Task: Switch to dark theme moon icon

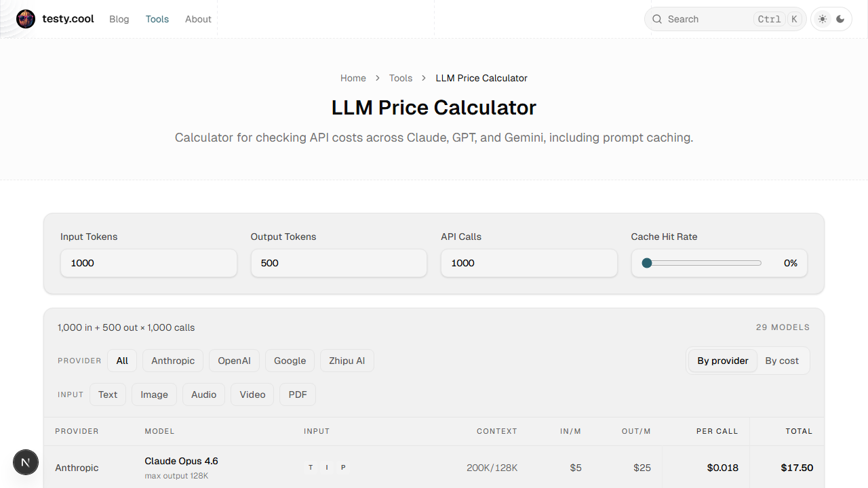Action: (840, 19)
